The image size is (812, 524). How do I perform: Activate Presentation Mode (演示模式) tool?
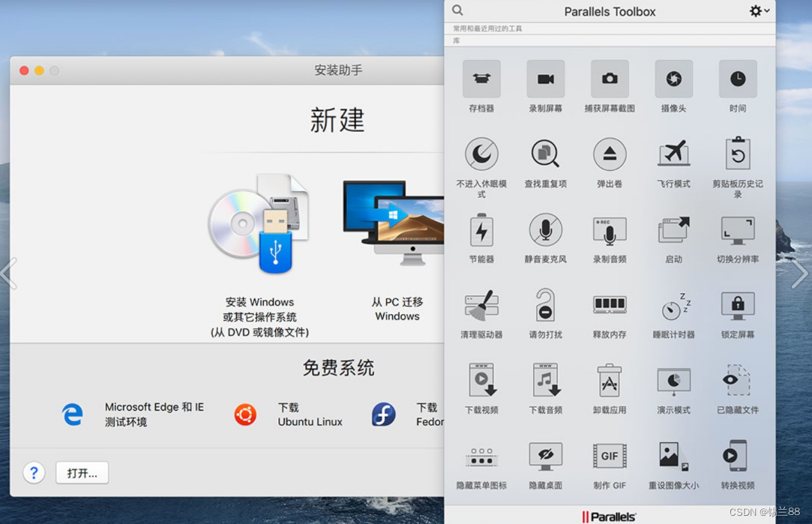[x=674, y=382]
